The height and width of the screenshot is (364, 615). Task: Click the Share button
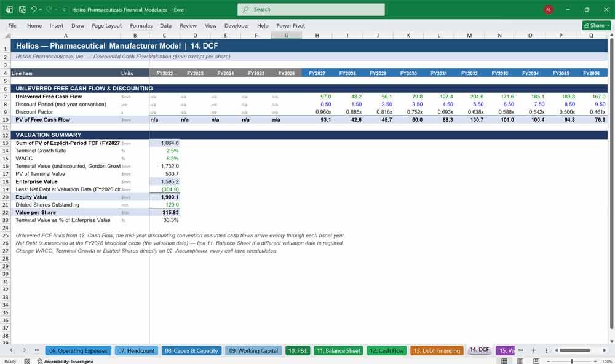(x=597, y=25)
